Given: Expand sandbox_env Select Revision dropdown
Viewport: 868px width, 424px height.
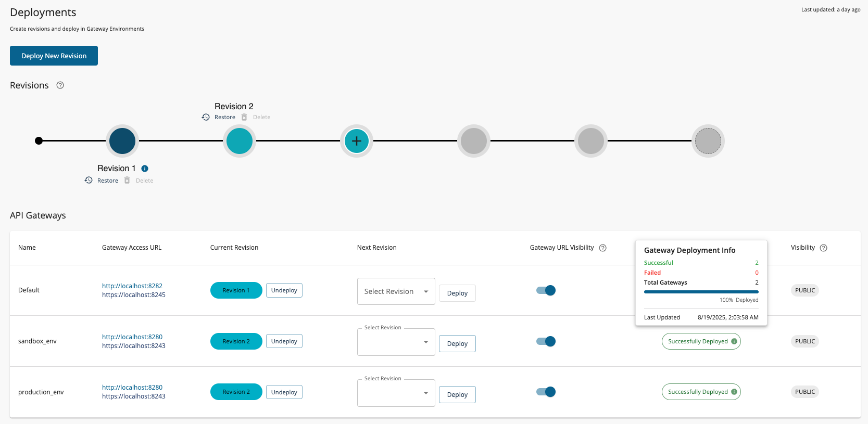Looking at the screenshot, I should [x=396, y=342].
